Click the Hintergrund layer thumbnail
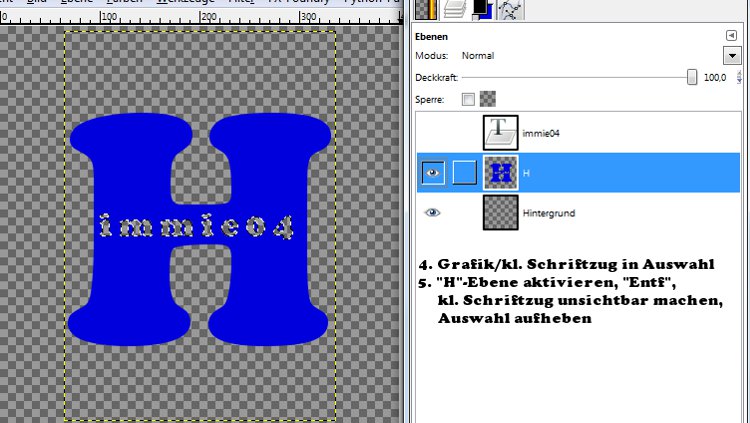Image resolution: width=750 pixels, height=423 pixels. point(500,212)
